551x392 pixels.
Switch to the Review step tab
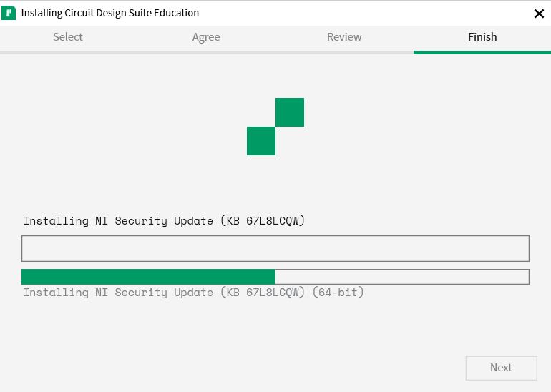344,37
